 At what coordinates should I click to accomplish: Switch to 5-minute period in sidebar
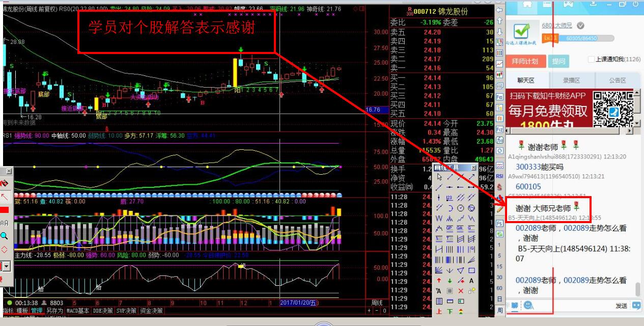tap(499, 256)
